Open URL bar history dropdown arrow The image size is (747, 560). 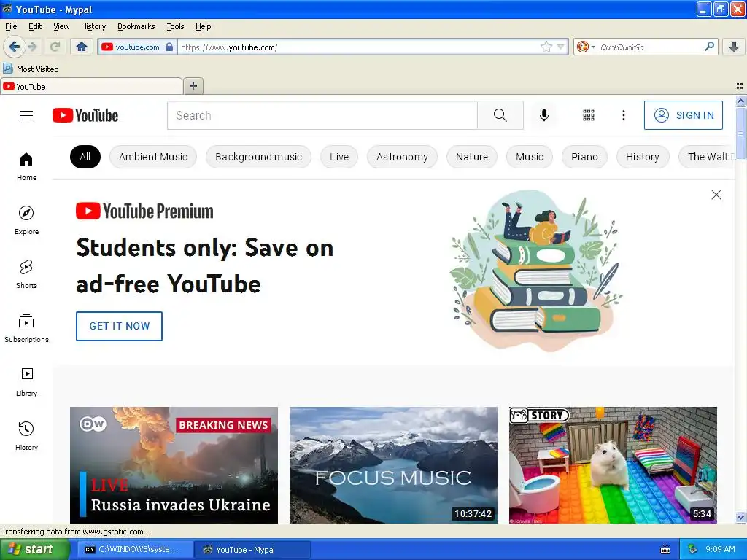click(561, 47)
